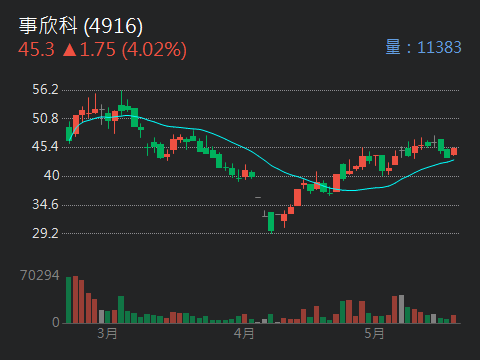Image resolution: width=480 pixels, height=360 pixels.
Task: Select the 56.2 price axis label
Action: point(45,90)
